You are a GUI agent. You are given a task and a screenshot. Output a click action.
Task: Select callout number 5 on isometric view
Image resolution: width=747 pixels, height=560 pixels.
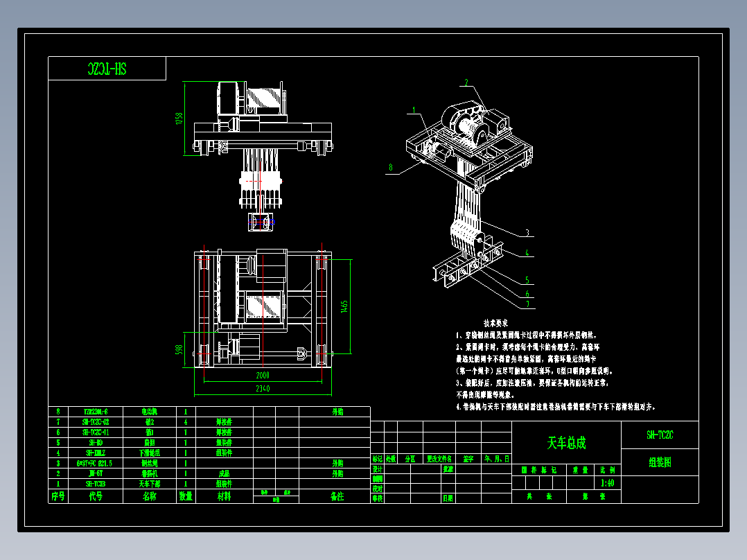527,280
